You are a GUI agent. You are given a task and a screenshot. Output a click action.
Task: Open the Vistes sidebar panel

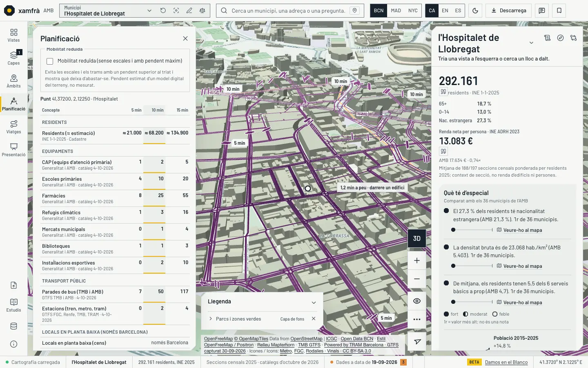click(x=13, y=35)
